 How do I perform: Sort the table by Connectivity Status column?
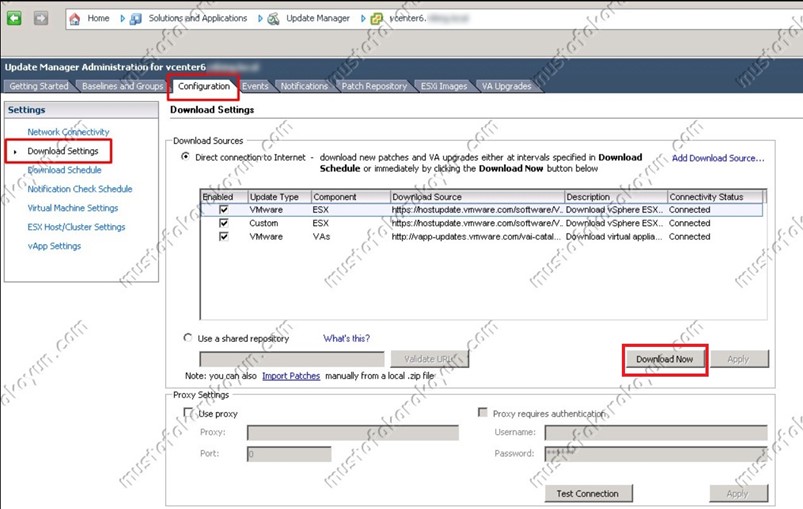click(716, 197)
